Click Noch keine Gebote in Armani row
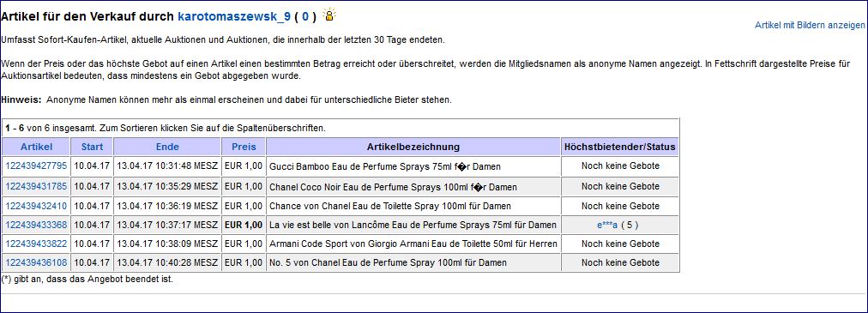 coord(620,244)
